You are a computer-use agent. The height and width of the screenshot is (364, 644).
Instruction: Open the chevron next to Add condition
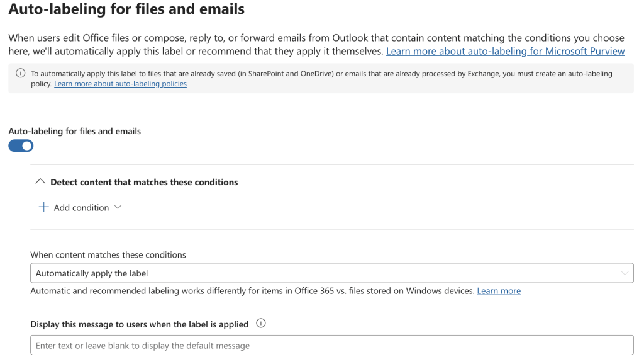tap(118, 207)
